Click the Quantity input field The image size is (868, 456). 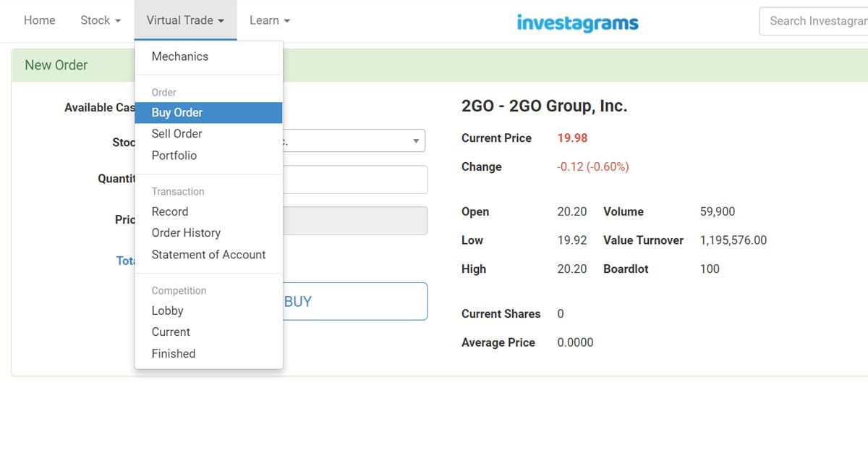click(355, 180)
